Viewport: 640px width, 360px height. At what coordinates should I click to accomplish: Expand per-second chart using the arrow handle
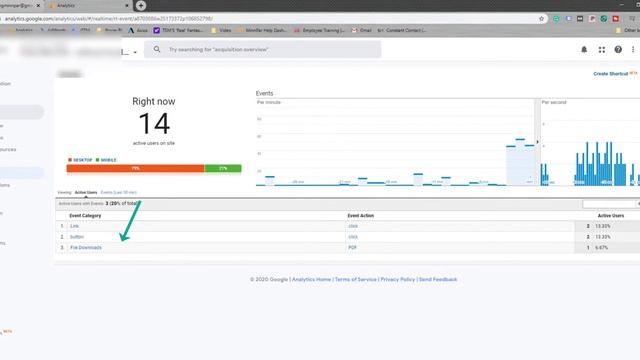[x=537, y=142]
